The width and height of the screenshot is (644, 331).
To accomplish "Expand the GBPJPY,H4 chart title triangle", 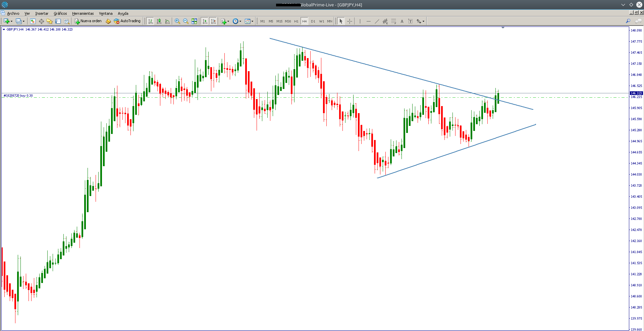I will pyautogui.click(x=4, y=30).
